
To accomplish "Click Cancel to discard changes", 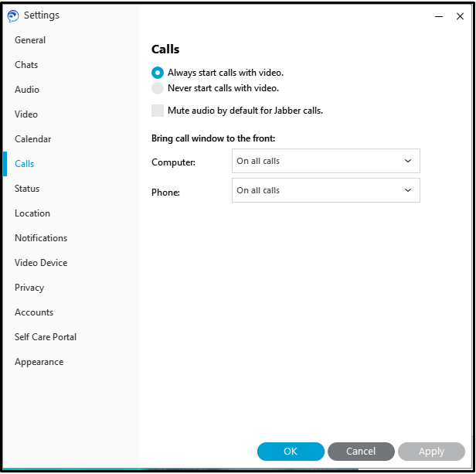I will tap(361, 452).
